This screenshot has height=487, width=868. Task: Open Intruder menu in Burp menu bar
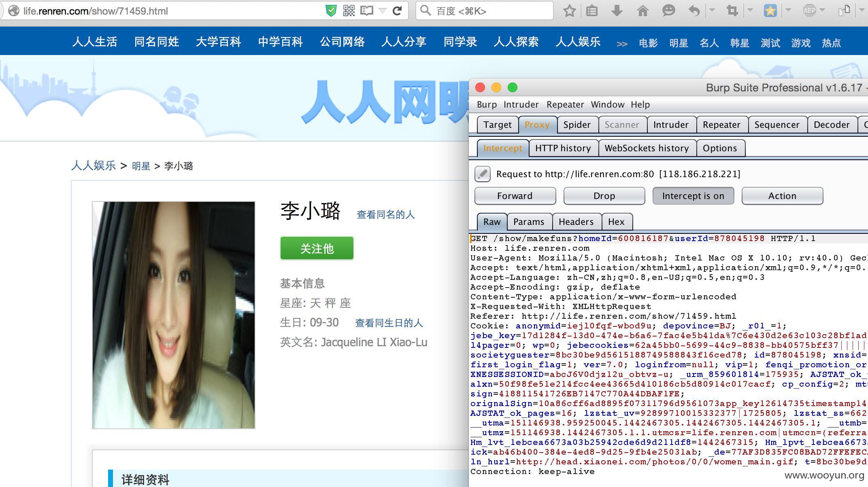pos(521,105)
